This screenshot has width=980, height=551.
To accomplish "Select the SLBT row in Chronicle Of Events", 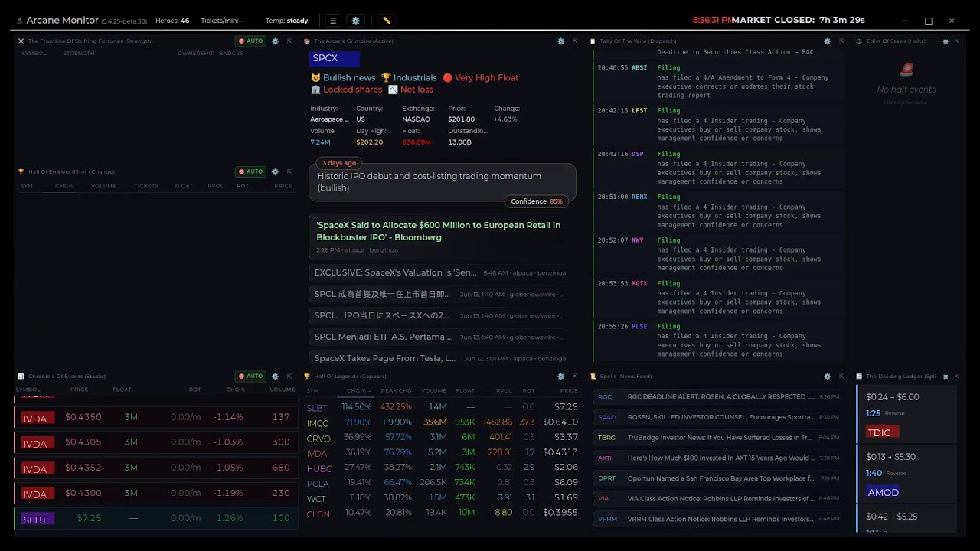I will click(x=155, y=518).
